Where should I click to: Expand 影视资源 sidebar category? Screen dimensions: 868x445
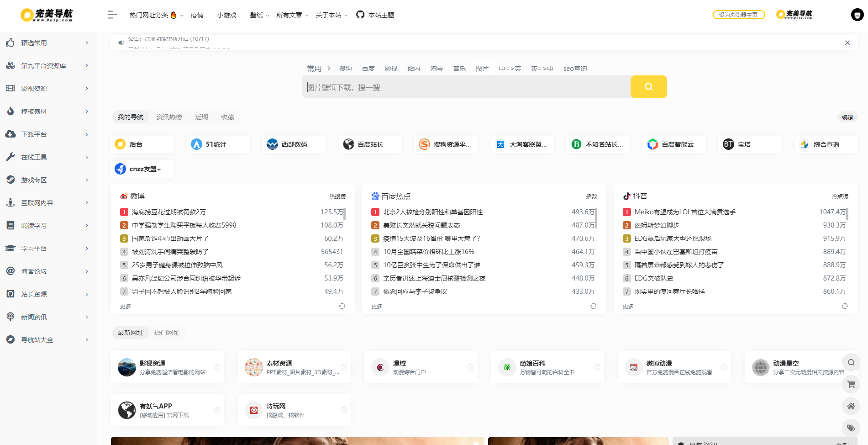tap(47, 89)
